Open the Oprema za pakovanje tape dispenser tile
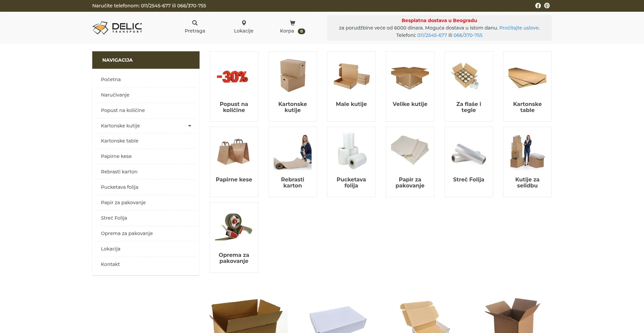 coord(234,237)
